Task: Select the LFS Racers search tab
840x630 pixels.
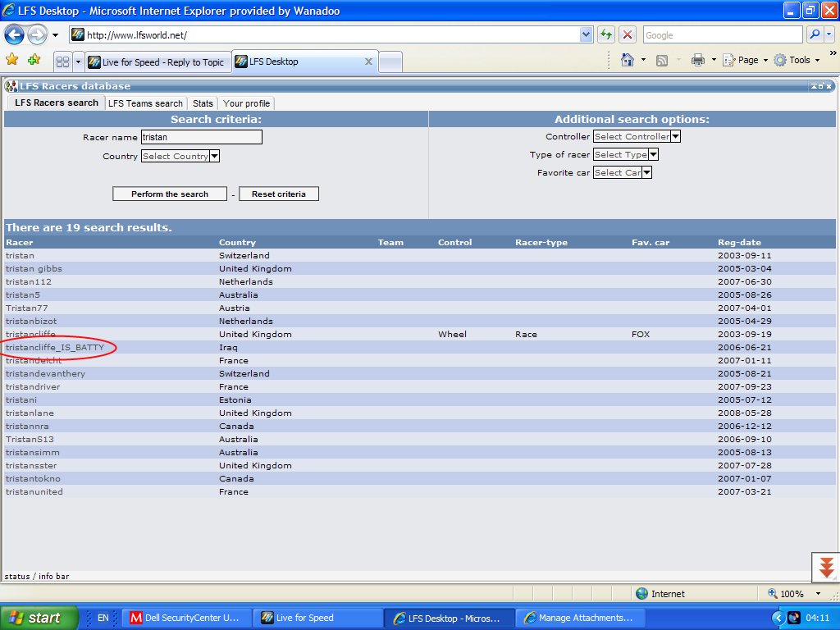Action: coord(57,103)
